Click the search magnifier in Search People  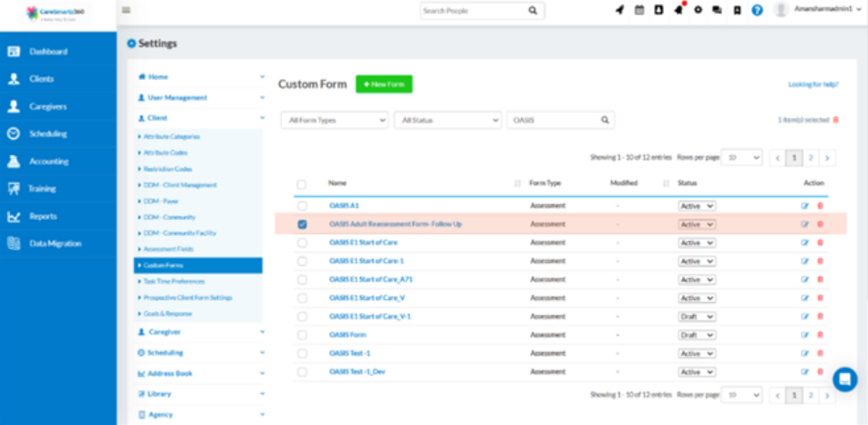[532, 11]
